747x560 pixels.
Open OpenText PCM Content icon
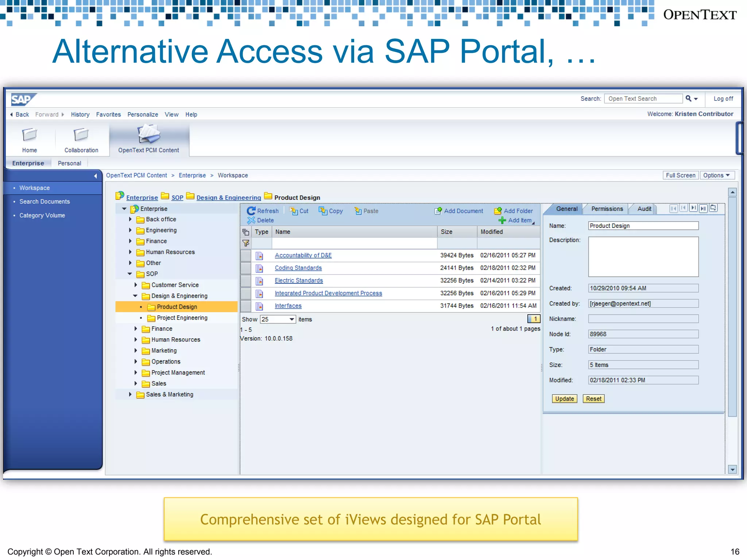(148, 133)
